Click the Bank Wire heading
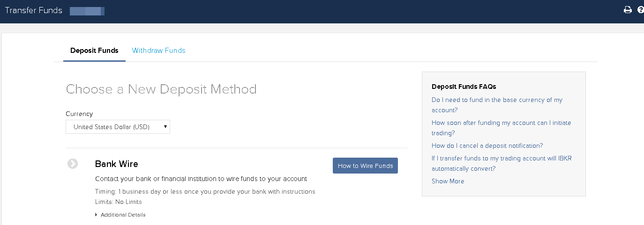The height and width of the screenshot is (225, 644). (x=116, y=164)
